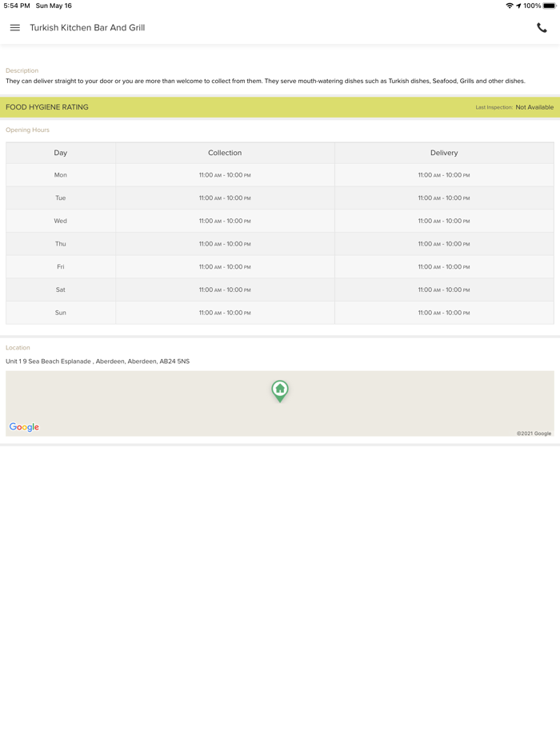The height and width of the screenshot is (747, 560).
Task: Tap the Description heading label
Action: click(22, 70)
